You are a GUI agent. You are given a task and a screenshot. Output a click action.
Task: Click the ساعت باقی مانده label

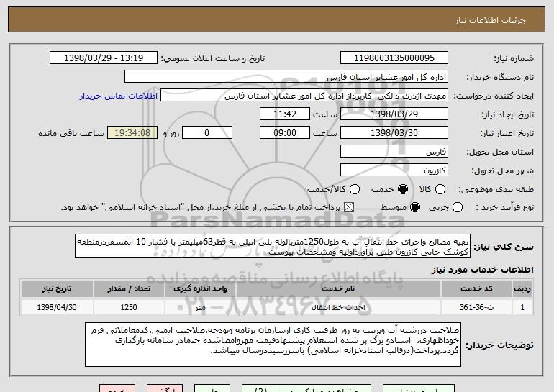[71, 133]
